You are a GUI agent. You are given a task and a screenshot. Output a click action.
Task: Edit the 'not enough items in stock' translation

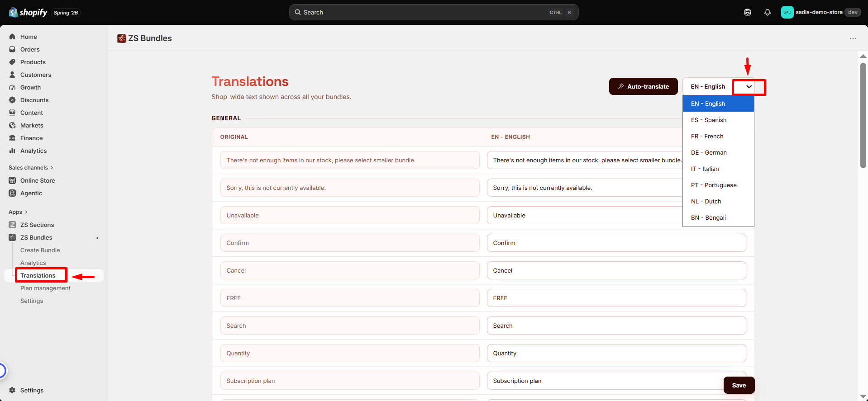tap(585, 160)
